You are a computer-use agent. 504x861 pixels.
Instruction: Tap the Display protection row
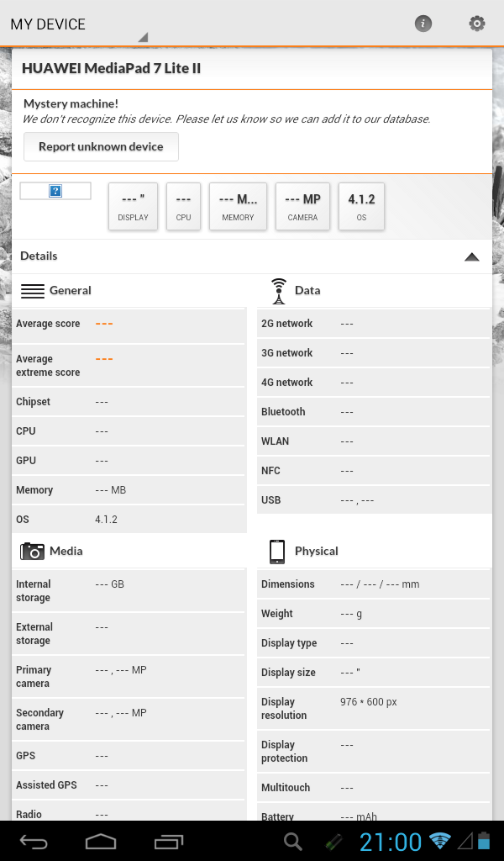(374, 751)
